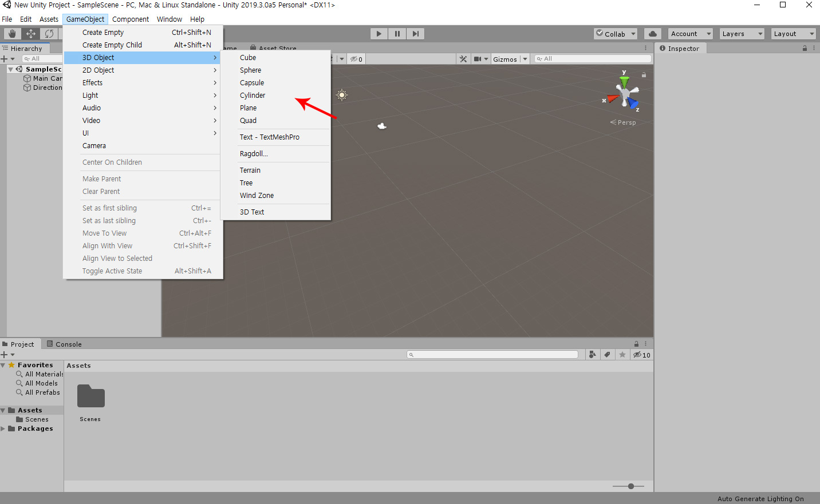
Task: Select the Inspector tab
Action: pos(680,48)
